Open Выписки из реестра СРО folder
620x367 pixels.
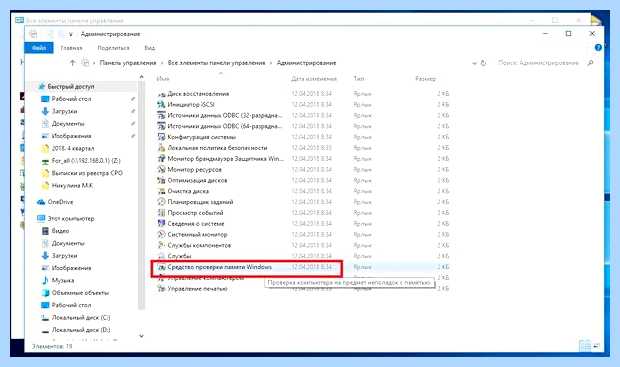(x=87, y=173)
